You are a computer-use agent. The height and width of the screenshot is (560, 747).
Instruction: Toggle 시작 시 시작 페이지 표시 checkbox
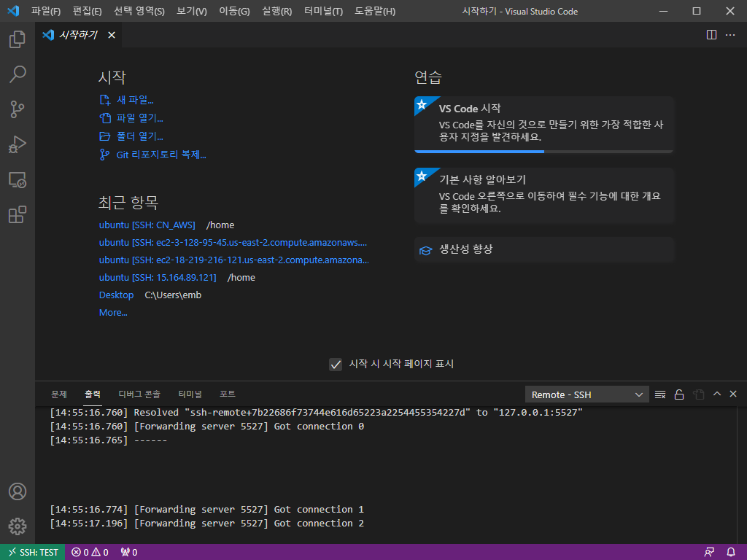pyautogui.click(x=336, y=365)
